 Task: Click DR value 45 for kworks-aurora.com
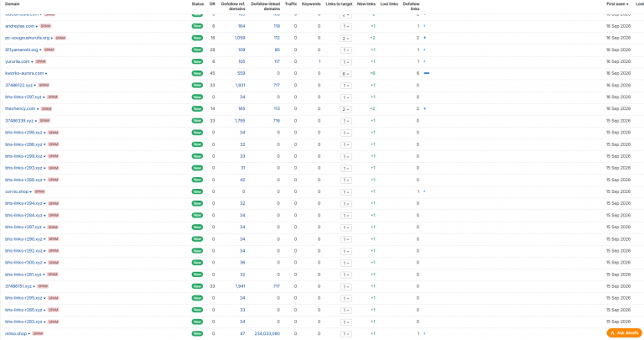pyautogui.click(x=212, y=73)
